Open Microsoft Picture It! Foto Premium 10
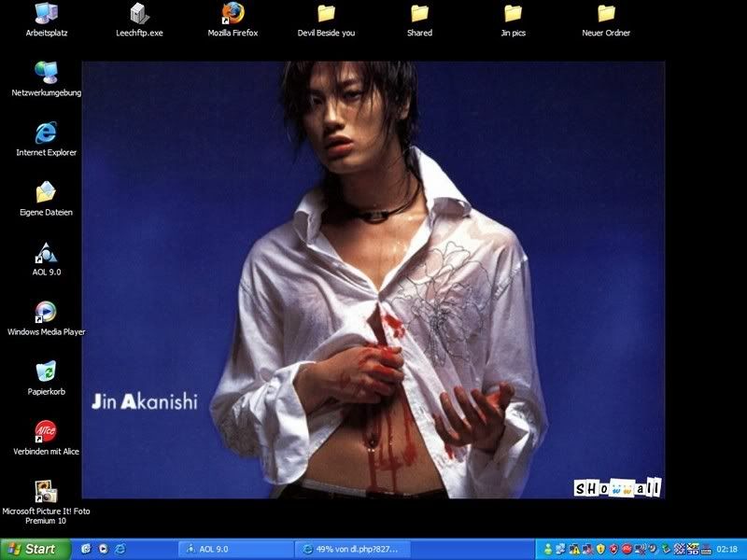The image size is (747, 560). pyautogui.click(x=46, y=502)
